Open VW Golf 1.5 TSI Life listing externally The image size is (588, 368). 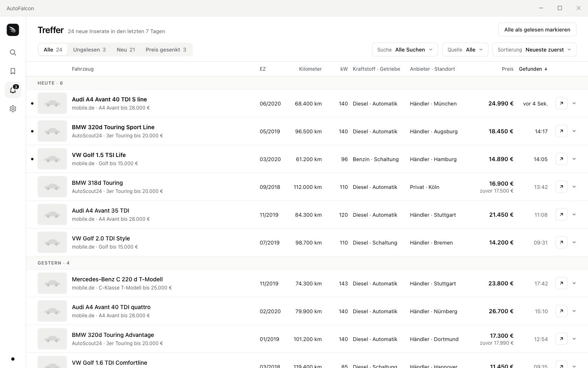pos(561,159)
